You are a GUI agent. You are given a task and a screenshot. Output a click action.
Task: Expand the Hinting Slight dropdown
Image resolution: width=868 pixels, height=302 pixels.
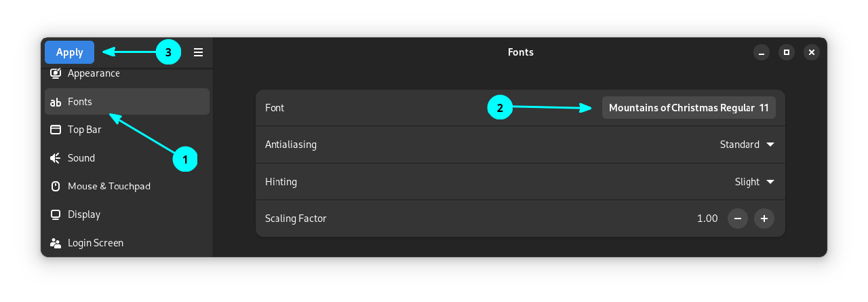(754, 182)
